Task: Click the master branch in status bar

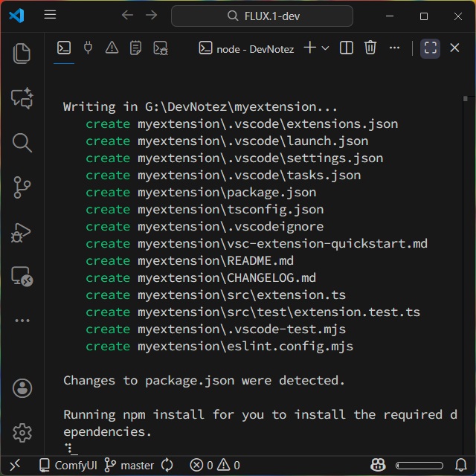Action: [x=129, y=466]
